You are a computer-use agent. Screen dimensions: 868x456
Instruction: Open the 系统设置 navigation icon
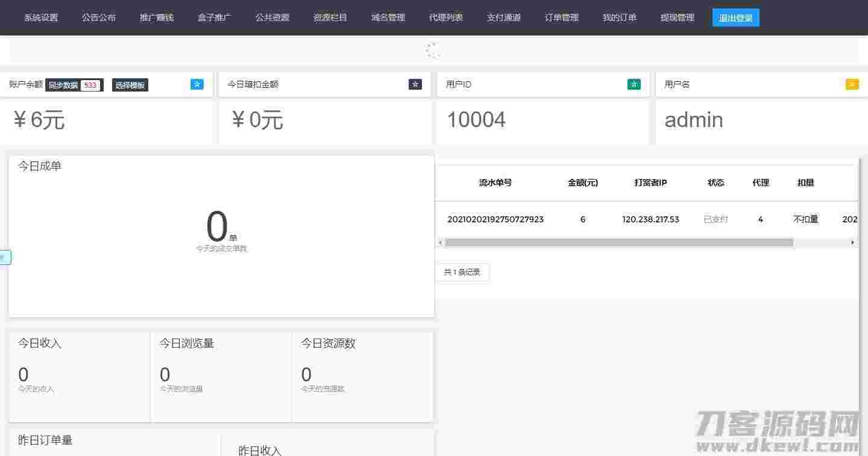(x=40, y=17)
